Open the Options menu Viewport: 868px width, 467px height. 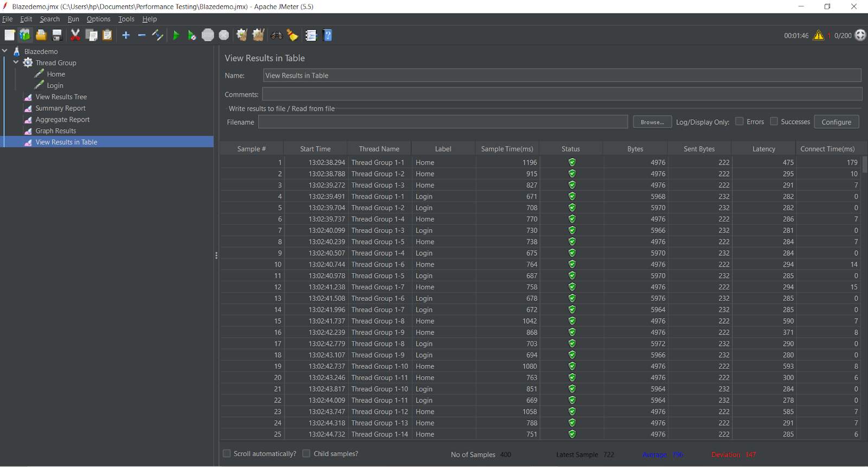tap(98, 19)
